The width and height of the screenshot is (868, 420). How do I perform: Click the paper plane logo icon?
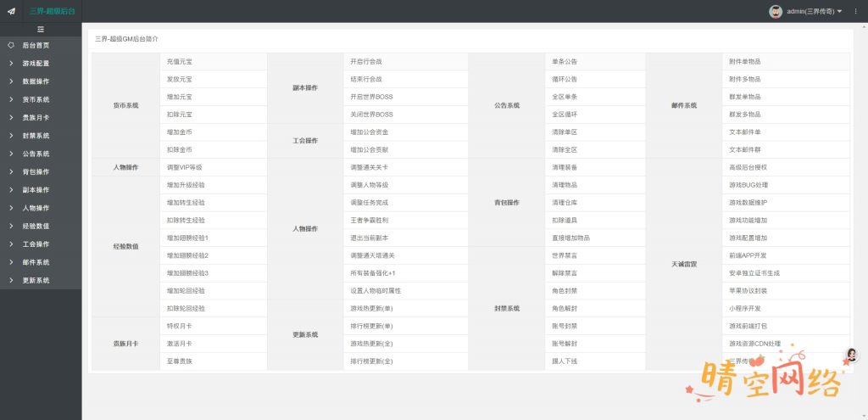(11, 11)
